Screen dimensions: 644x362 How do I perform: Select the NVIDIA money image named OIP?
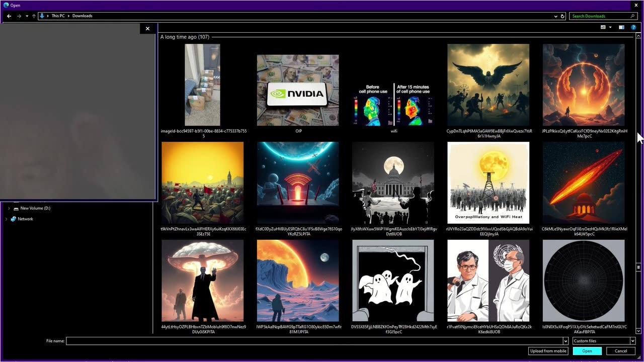[x=298, y=90]
